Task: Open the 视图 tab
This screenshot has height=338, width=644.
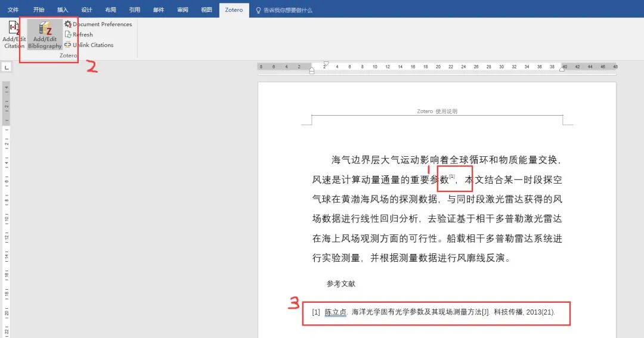Action: pyautogui.click(x=206, y=10)
